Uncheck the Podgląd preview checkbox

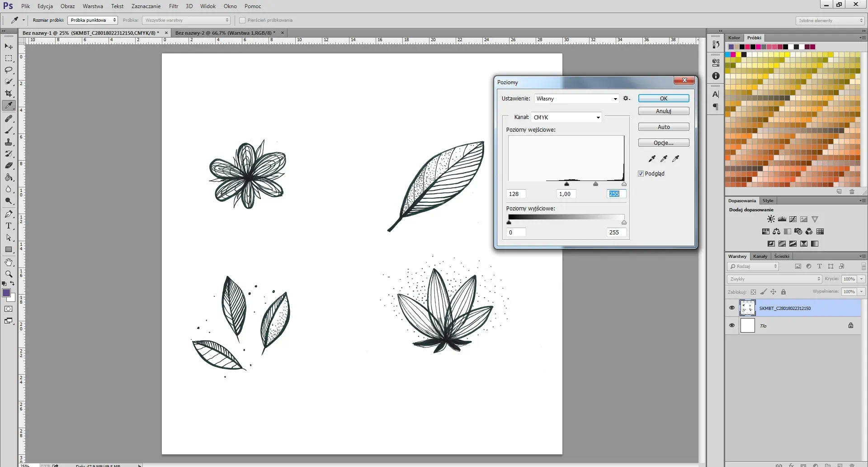[x=641, y=174]
